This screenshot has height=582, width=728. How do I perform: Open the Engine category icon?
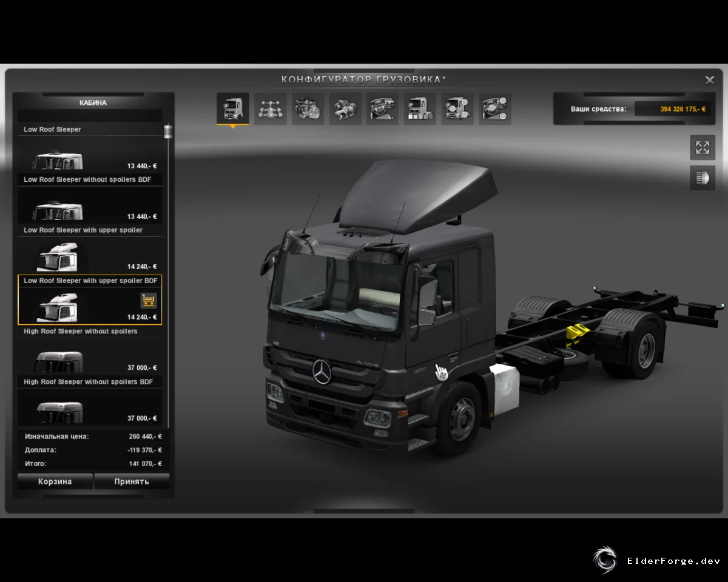point(308,109)
